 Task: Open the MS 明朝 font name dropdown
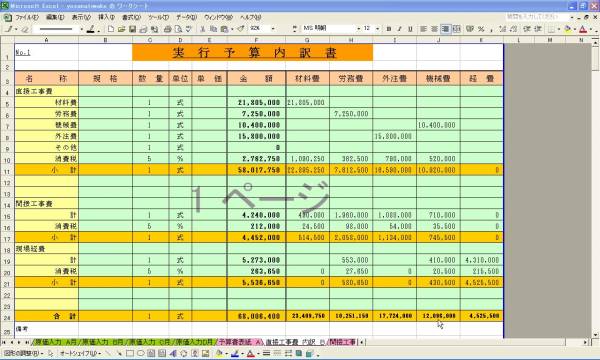[x=359, y=29]
